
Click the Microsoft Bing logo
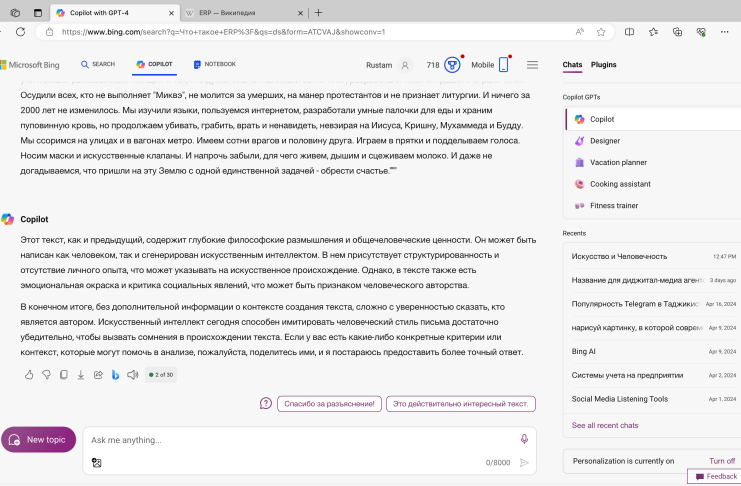point(30,65)
